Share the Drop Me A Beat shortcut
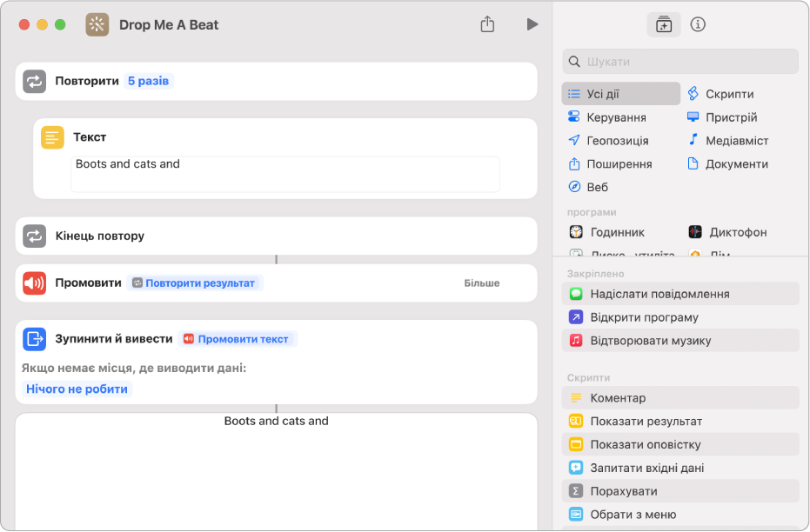The height and width of the screenshot is (532, 810). [487, 23]
